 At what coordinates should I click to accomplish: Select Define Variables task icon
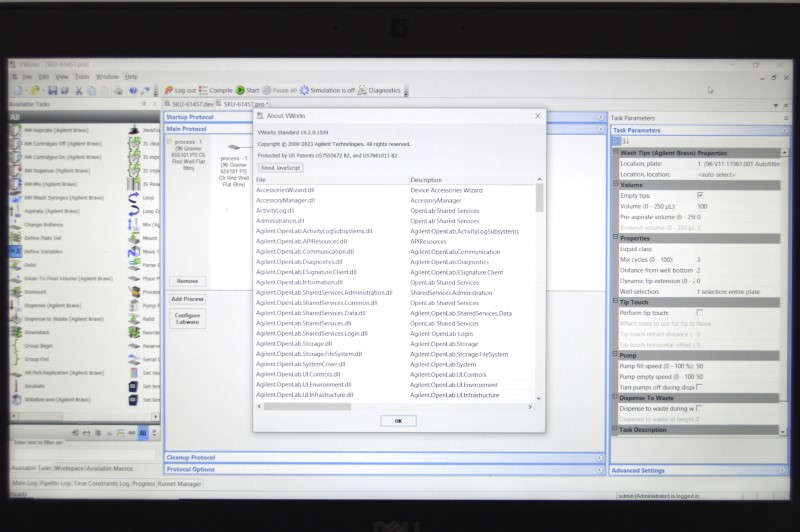pos(16,251)
